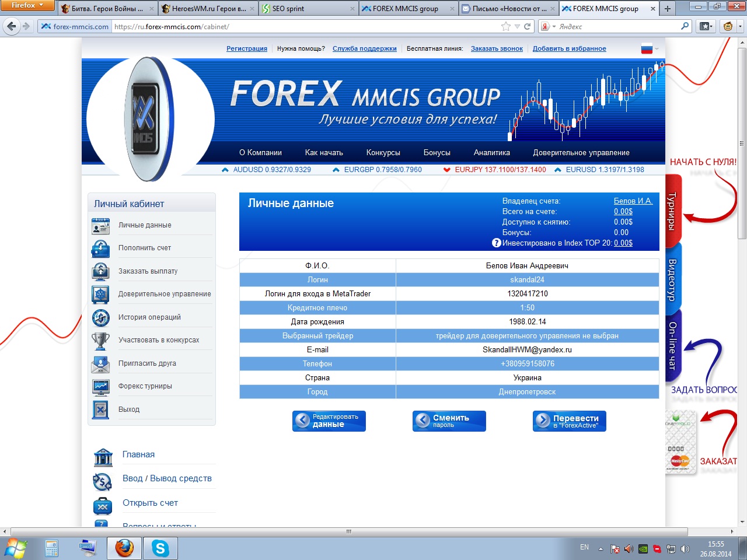747x560 pixels.
Task: Click the envelope icon for Пригласить друга
Action: 100,364
